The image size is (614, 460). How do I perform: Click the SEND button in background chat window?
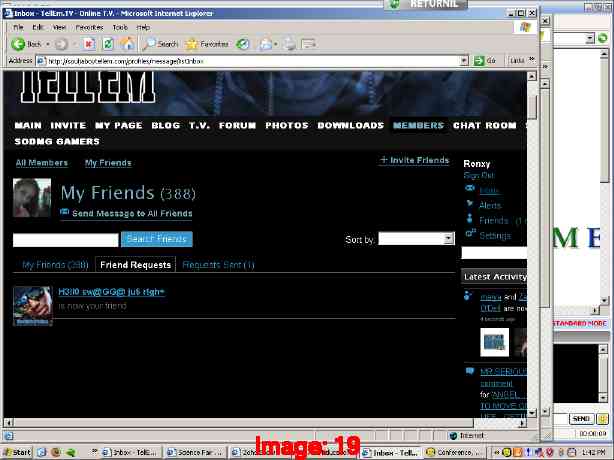581,419
